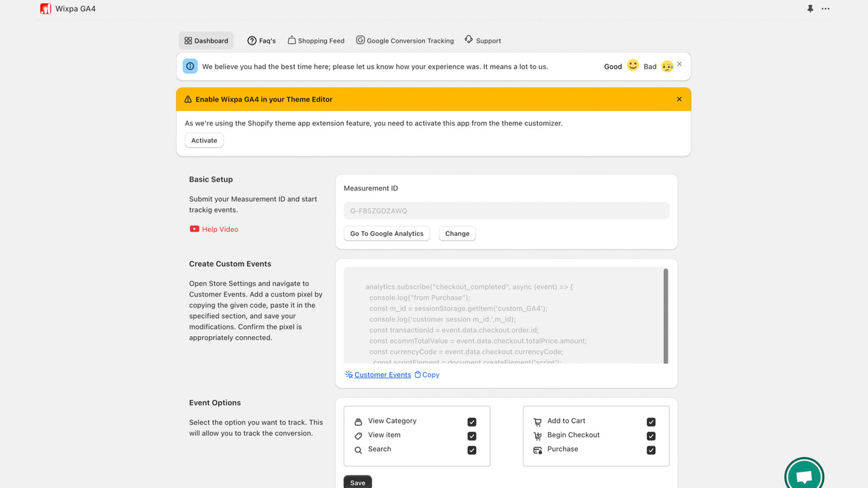Uncheck the View Category tracking option
The width and height of the screenshot is (868, 488).
coord(471,421)
